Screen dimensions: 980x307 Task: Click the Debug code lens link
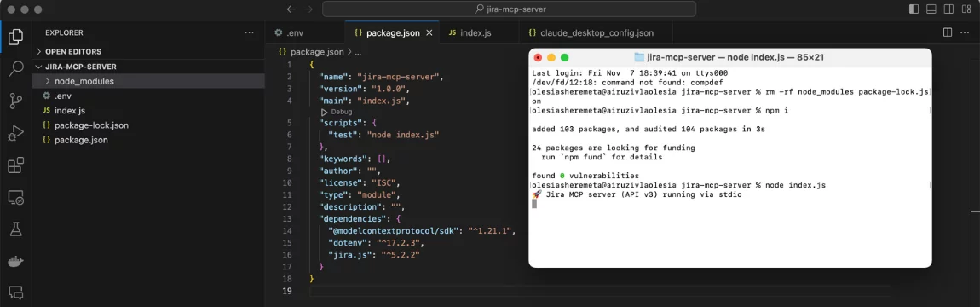[x=341, y=112]
